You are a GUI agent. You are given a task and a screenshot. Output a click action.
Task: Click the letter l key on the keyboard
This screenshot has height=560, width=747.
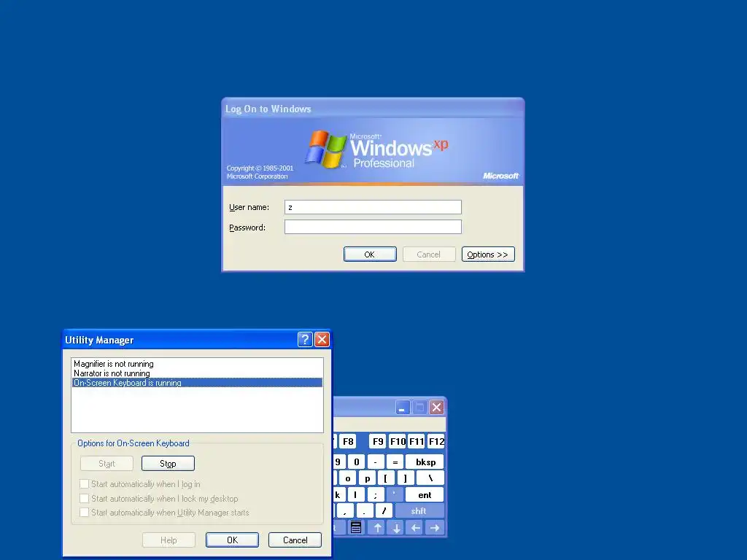coord(355,495)
